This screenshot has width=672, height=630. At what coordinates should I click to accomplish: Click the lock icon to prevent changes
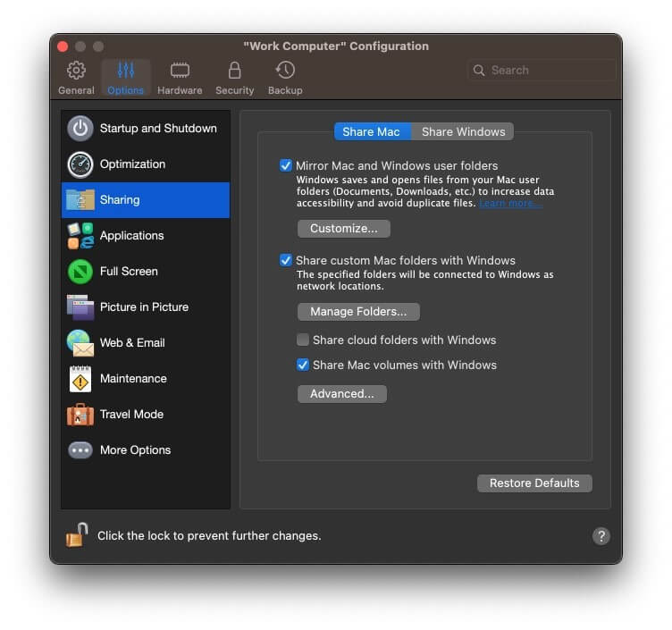[77, 535]
